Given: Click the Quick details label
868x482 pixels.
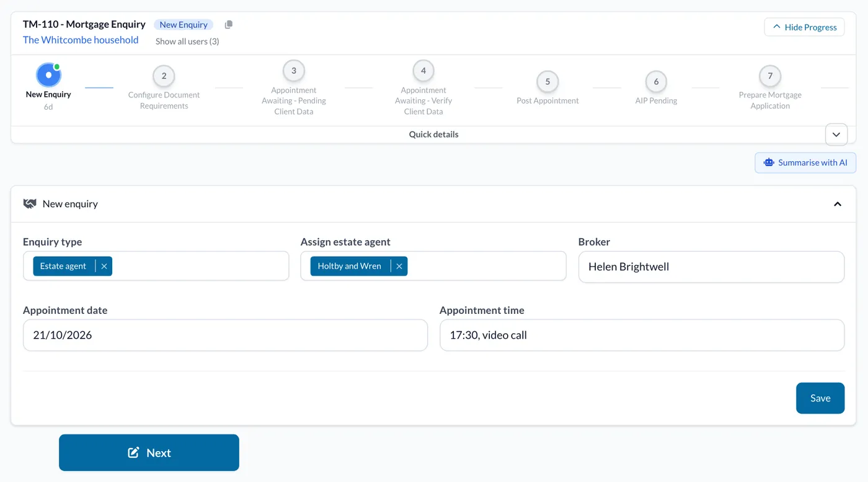Looking at the screenshot, I should click(433, 135).
